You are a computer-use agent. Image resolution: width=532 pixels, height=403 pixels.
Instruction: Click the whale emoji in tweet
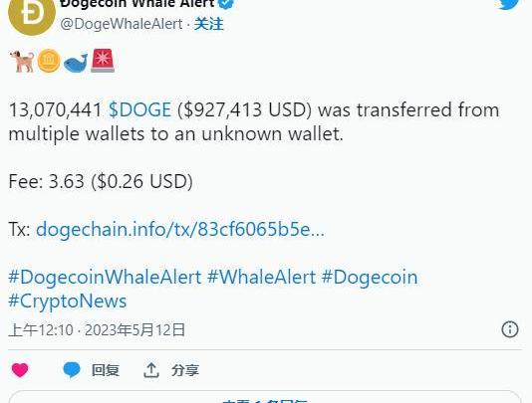76,63
